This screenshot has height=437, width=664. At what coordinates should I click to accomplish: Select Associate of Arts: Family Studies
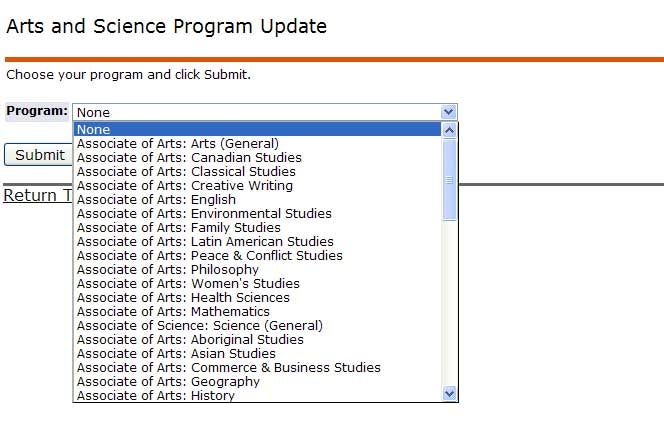click(179, 227)
